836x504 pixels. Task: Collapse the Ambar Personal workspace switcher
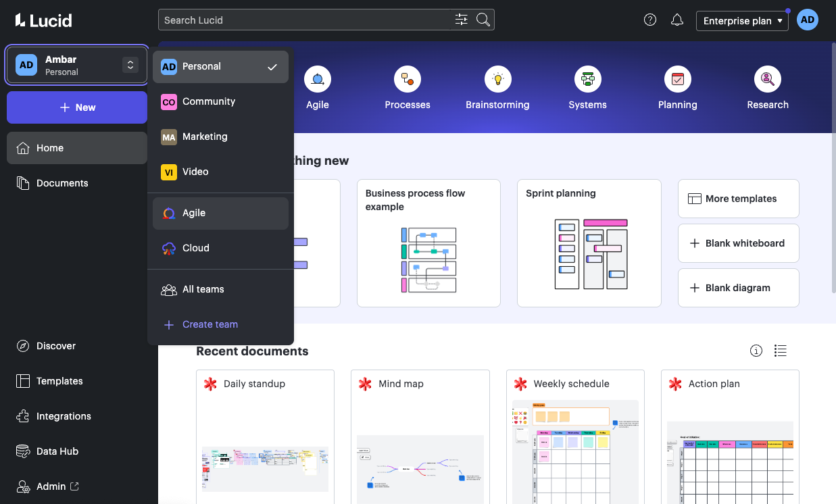(x=77, y=65)
